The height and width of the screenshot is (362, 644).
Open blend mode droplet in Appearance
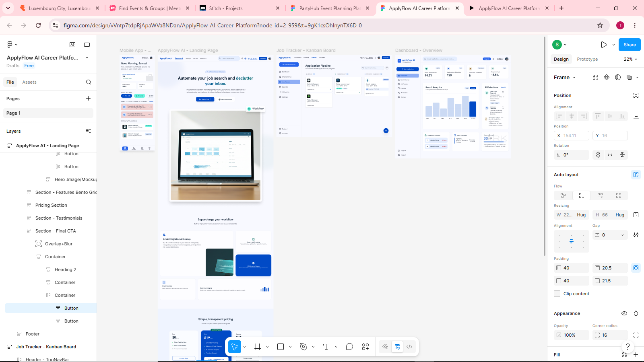coord(636,313)
